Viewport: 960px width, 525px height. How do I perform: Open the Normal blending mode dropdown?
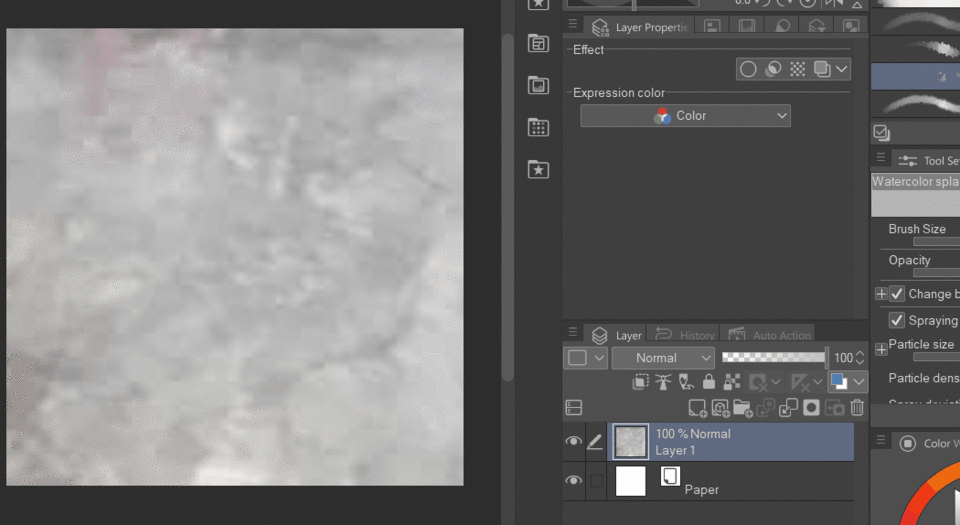[663, 358]
